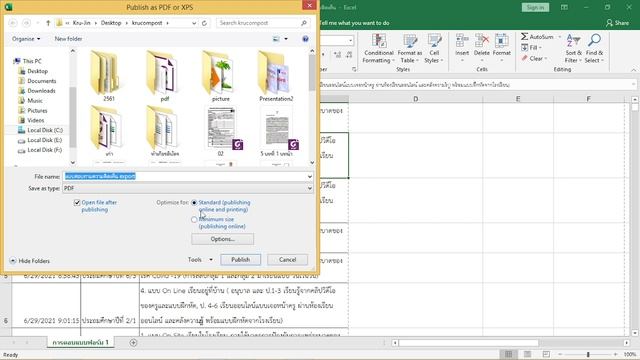Select Music in navigation pane

[x=34, y=100]
